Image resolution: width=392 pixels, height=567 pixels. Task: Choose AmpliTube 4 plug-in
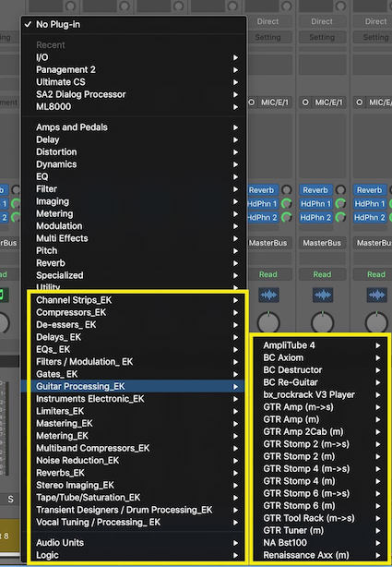click(320, 345)
